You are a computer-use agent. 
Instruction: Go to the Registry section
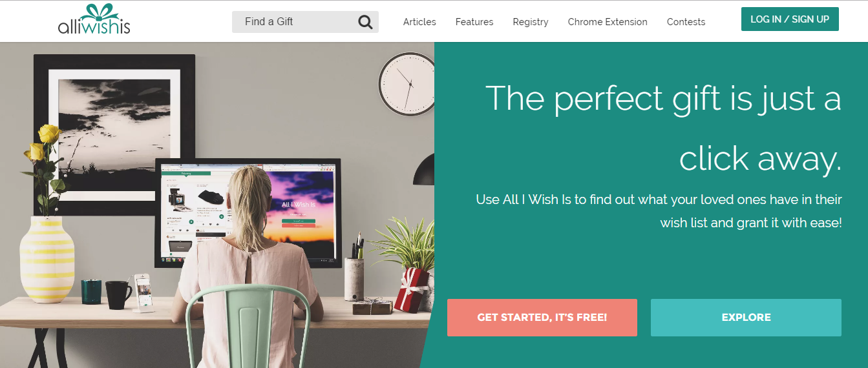click(x=531, y=22)
